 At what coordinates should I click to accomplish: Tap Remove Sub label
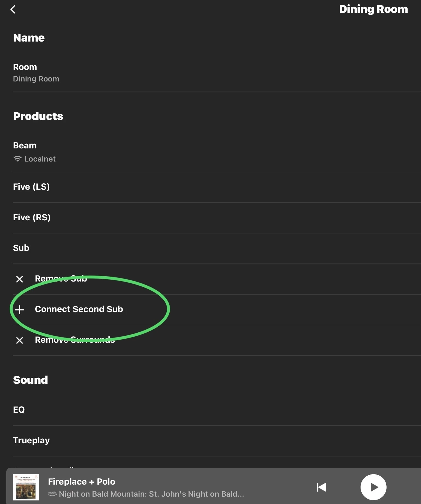click(x=61, y=279)
